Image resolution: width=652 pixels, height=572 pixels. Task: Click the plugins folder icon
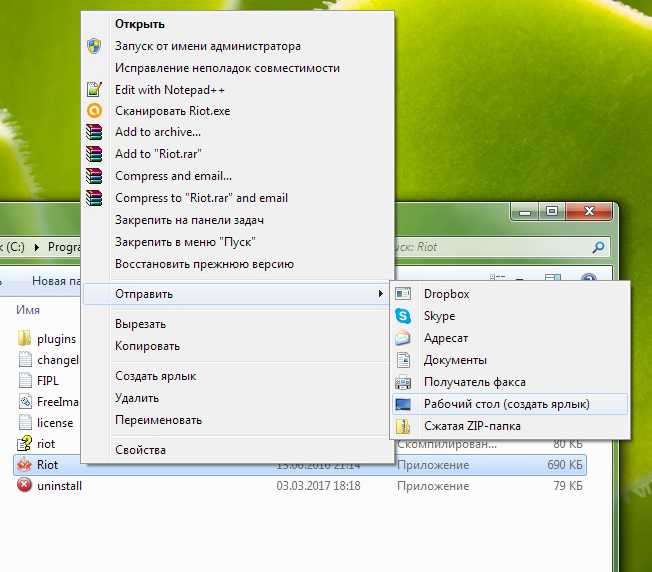pyautogui.click(x=25, y=338)
